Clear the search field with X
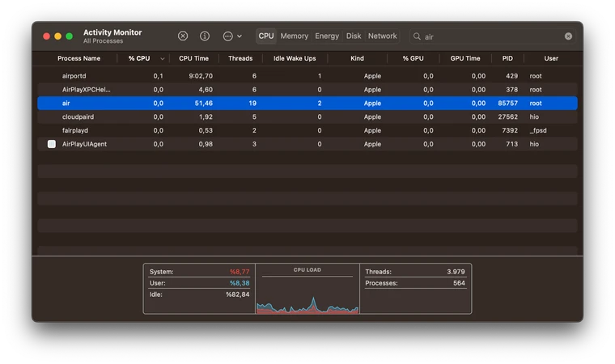 pyautogui.click(x=568, y=36)
